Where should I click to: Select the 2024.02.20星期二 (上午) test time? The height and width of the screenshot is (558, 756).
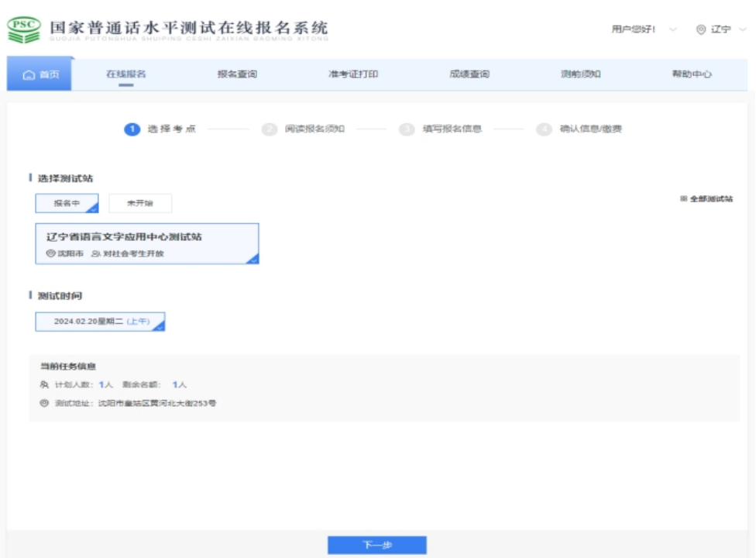100,322
